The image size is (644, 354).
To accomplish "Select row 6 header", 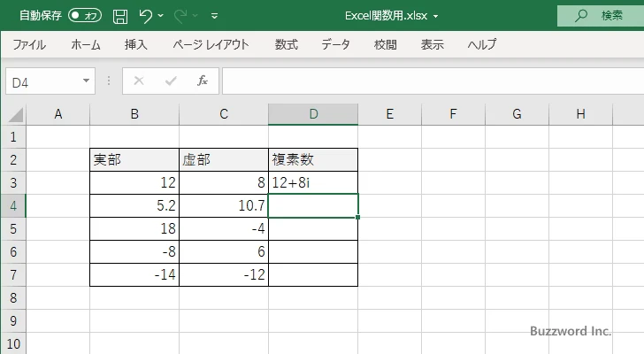I will 13,251.
